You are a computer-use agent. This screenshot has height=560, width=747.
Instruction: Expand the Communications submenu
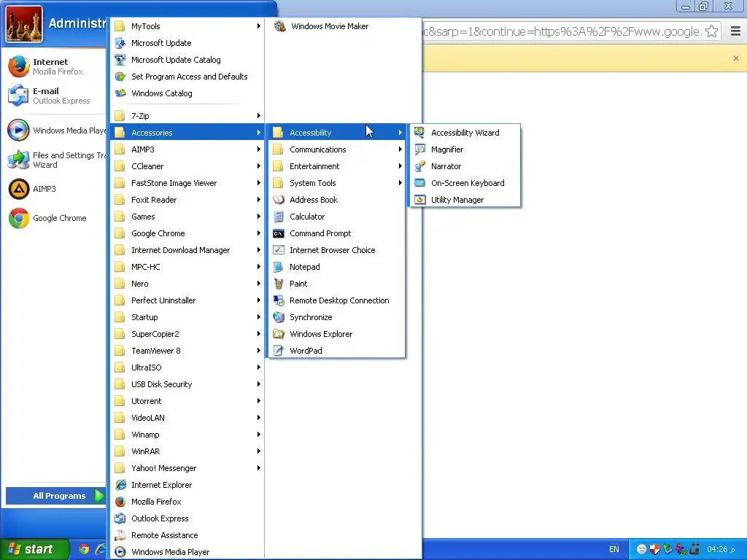(337, 149)
